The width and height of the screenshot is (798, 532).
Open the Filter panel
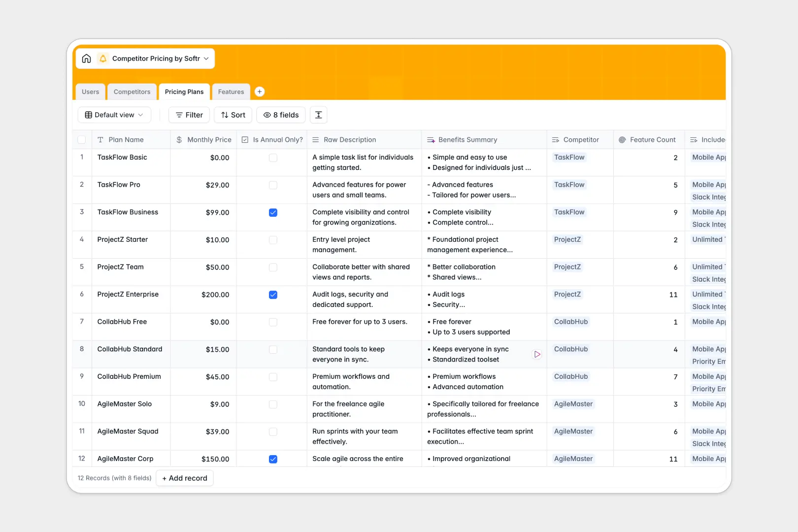click(189, 115)
